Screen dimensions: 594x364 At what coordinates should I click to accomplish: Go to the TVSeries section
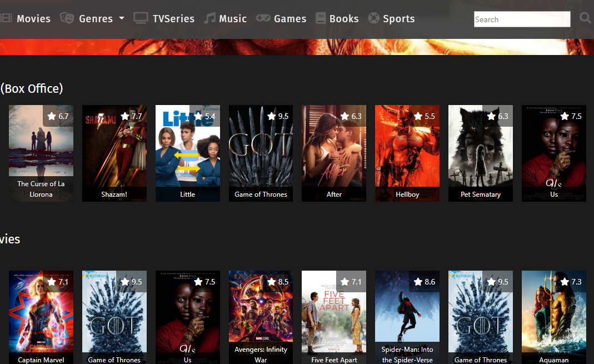coord(173,18)
